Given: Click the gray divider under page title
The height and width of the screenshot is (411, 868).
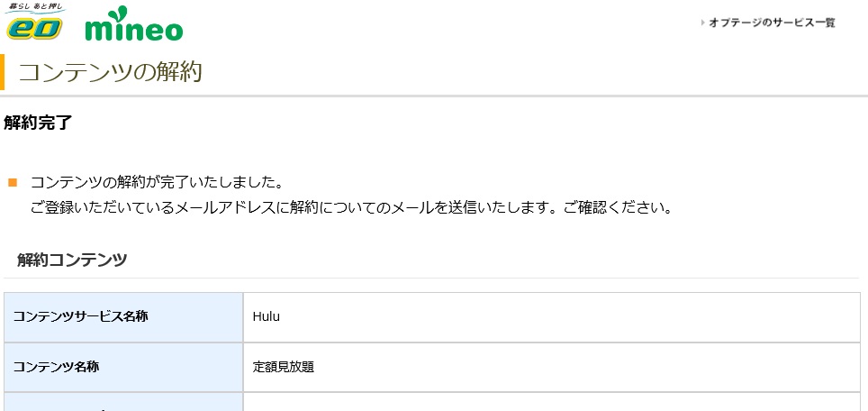Looking at the screenshot, I should tap(434, 96).
